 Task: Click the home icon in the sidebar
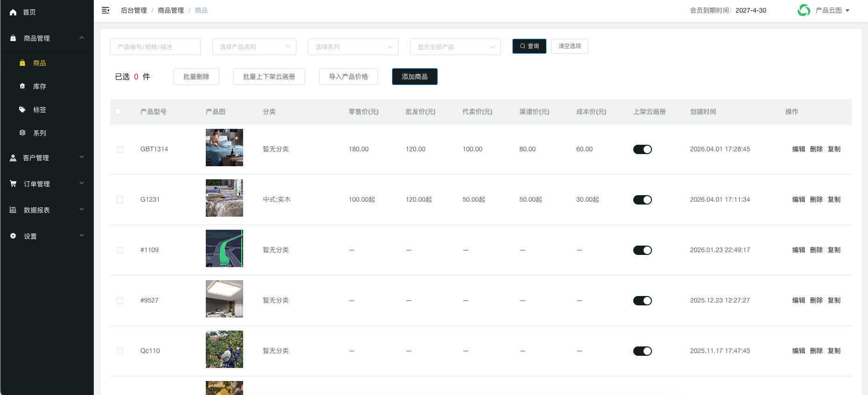click(13, 12)
